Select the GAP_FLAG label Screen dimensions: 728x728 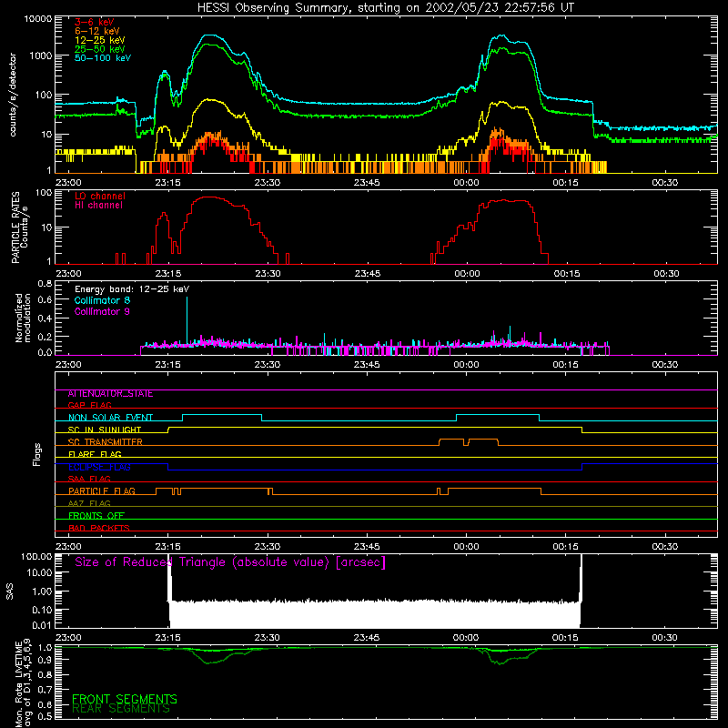point(89,405)
